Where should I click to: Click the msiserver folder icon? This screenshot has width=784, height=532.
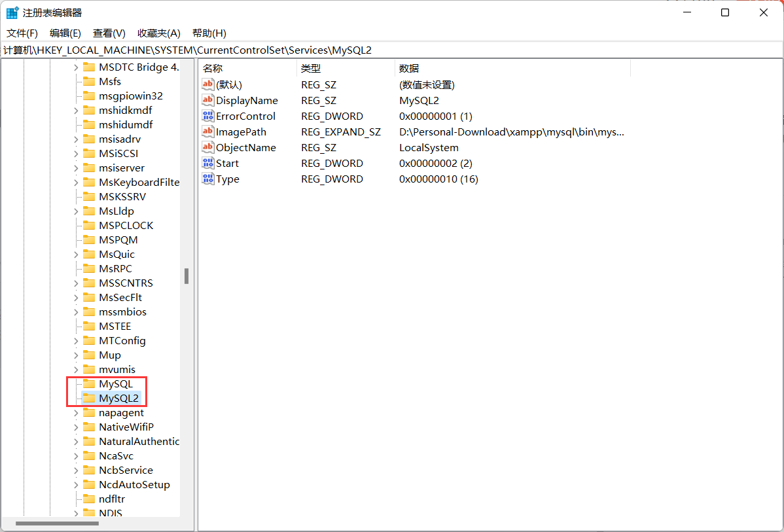[89, 168]
